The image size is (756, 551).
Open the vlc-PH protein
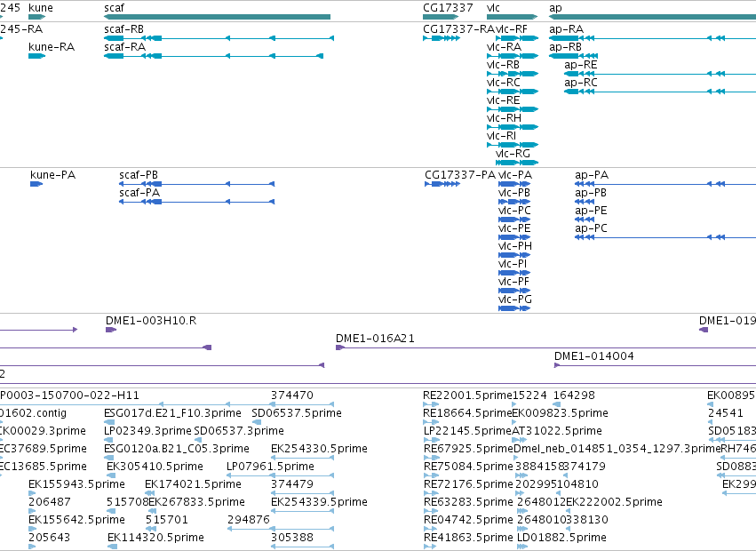click(x=514, y=255)
